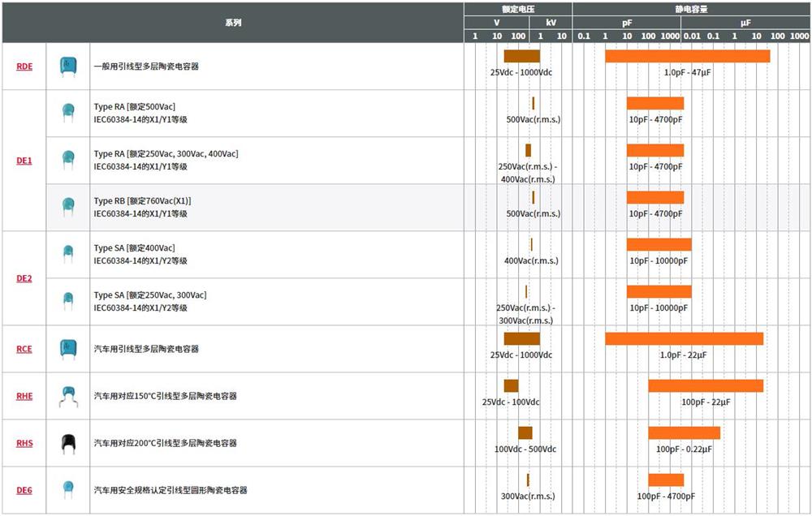Click the RDE 1.0pF - 47µF capacitance bar
The height and width of the screenshot is (516, 812).
[x=687, y=57]
